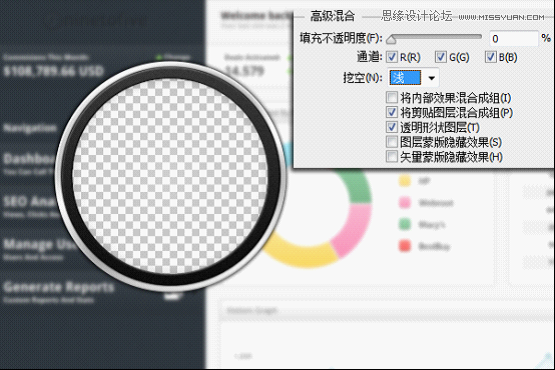This screenshot has height=370, width=555.
Task: Click the red legend color swatch
Action: click(x=405, y=246)
